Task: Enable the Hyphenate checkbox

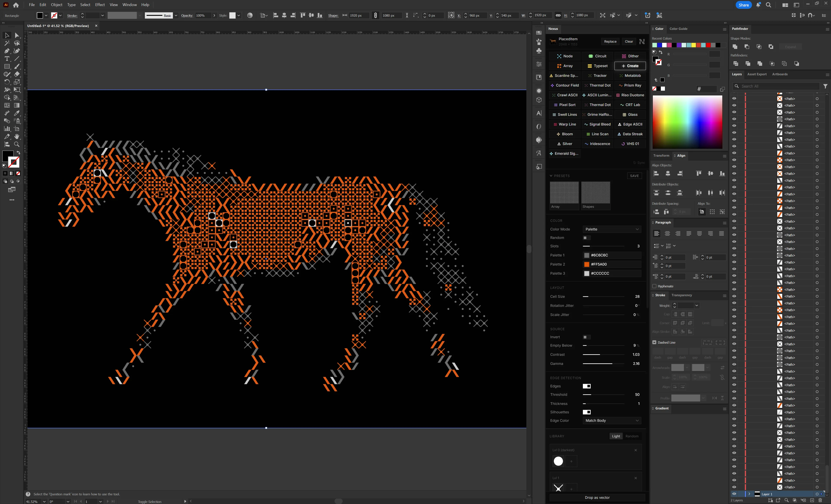Action: (654, 286)
